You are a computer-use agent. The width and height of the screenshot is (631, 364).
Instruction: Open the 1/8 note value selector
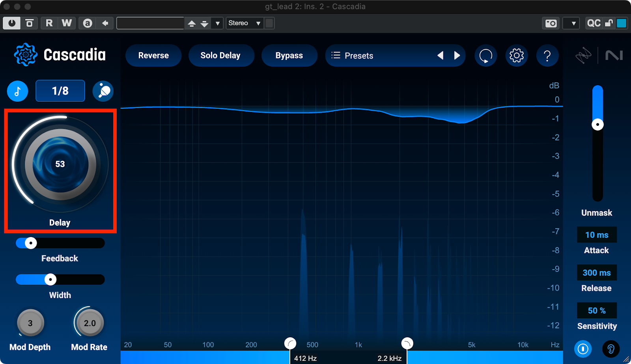click(x=60, y=91)
